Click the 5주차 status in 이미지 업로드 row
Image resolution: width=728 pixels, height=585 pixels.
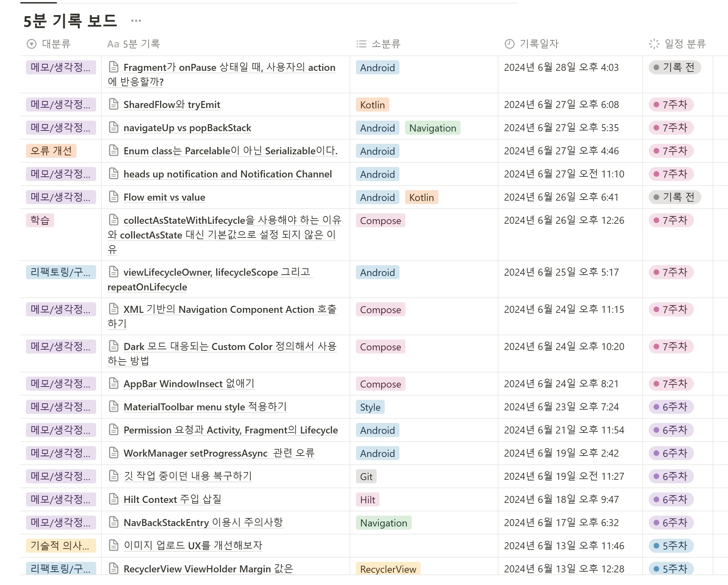pyautogui.click(x=671, y=546)
